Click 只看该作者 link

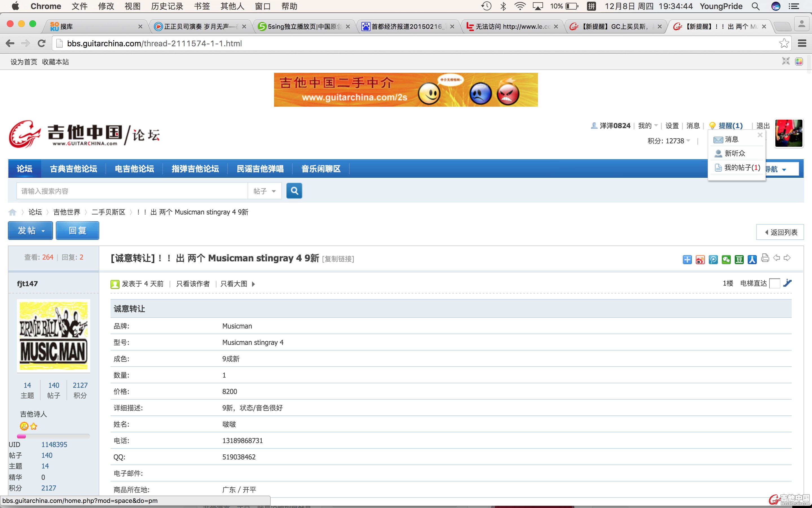coord(193,284)
